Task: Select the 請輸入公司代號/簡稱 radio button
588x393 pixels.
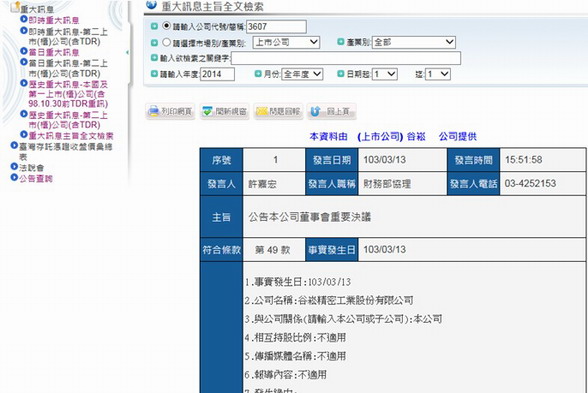Action: tap(166, 26)
